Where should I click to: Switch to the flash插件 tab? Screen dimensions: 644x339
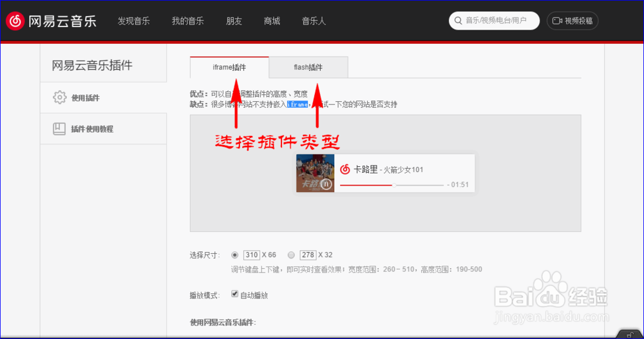(308, 68)
